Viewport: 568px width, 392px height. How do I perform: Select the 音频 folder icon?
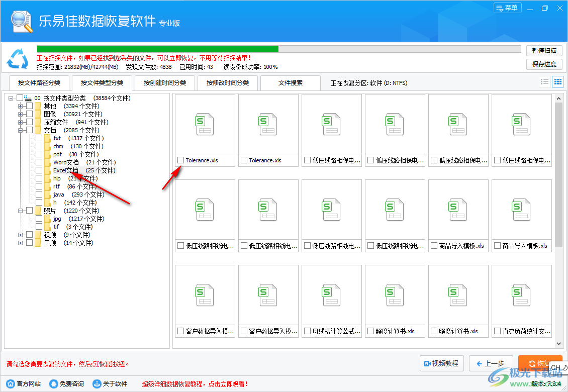38,243
